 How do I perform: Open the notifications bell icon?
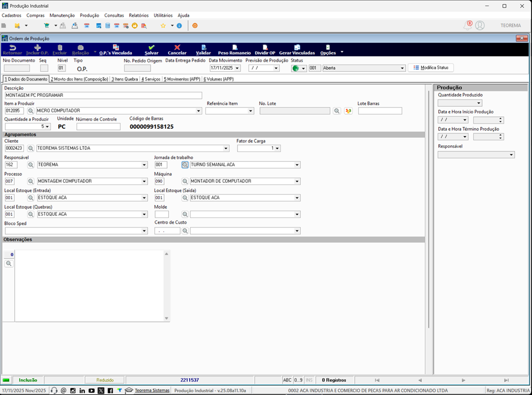[468, 26]
